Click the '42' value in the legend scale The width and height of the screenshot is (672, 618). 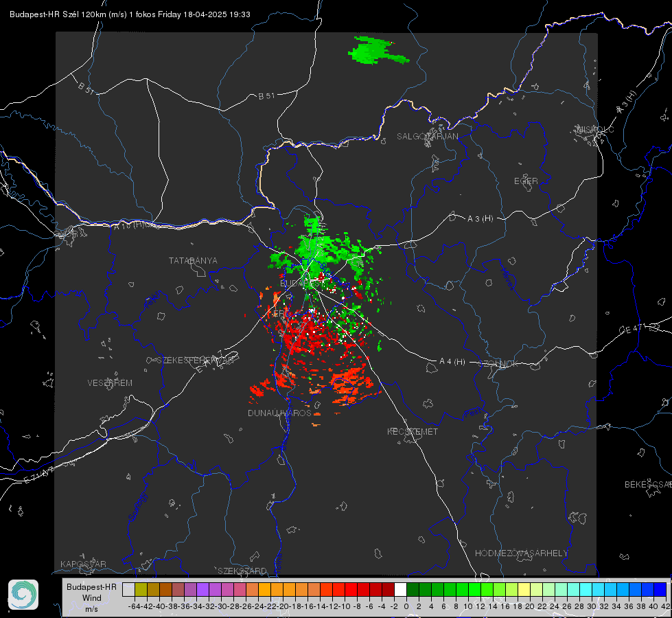click(x=665, y=606)
